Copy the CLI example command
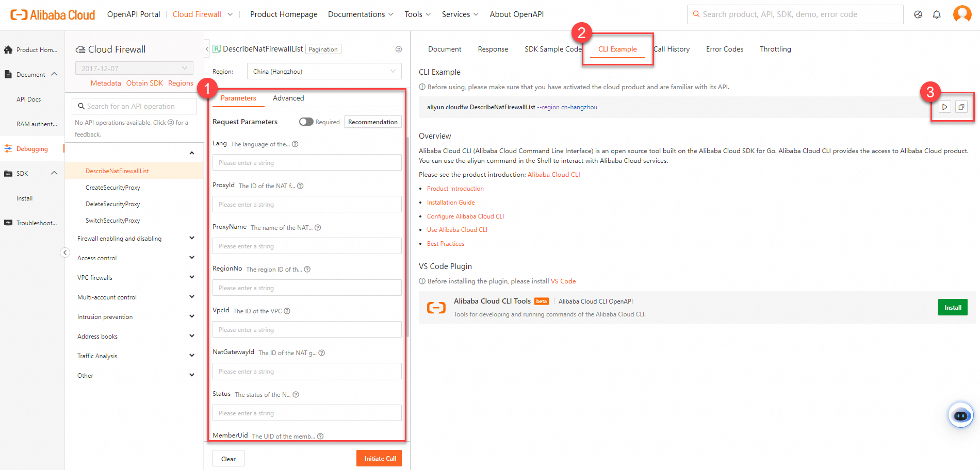The width and height of the screenshot is (980, 470). pyautogui.click(x=961, y=107)
